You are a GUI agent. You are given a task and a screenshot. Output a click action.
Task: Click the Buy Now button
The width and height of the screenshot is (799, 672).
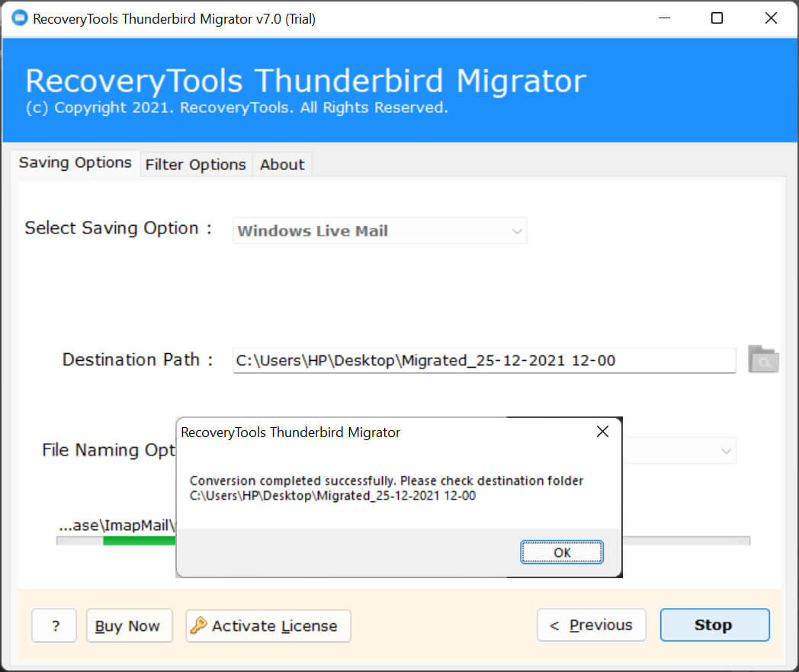click(x=129, y=625)
